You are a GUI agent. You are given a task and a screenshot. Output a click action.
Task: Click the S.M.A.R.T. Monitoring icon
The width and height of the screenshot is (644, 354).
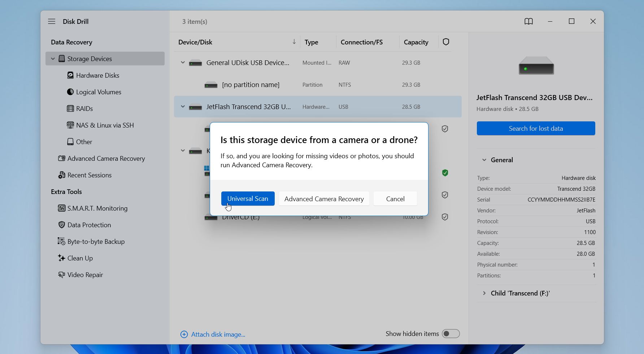pos(62,208)
